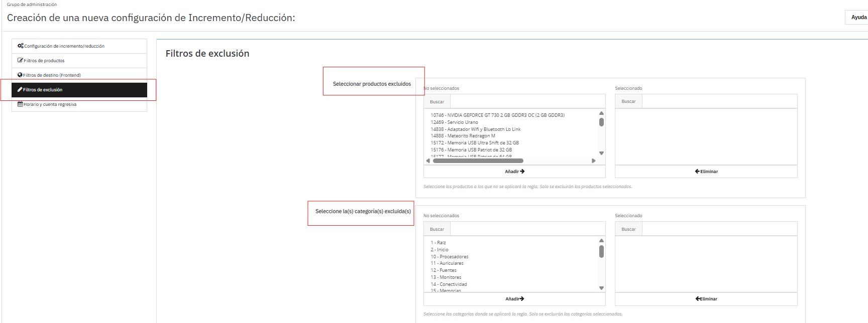868x323 pixels.
Task: Click Eliminar under selected products list
Action: (x=706, y=172)
